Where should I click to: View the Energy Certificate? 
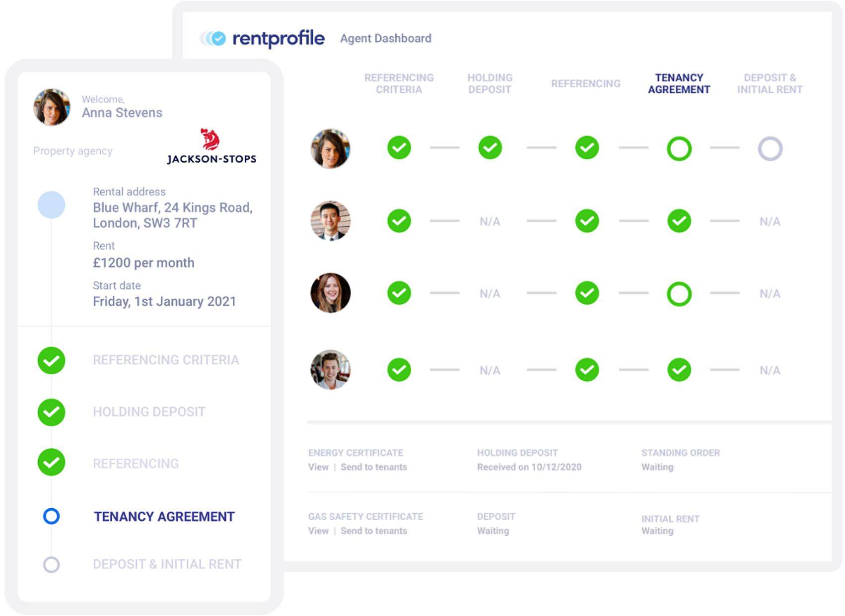pyautogui.click(x=318, y=467)
